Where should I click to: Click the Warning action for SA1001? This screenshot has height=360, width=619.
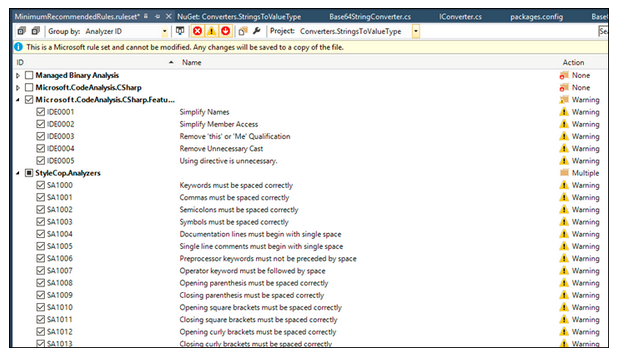(585, 197)
